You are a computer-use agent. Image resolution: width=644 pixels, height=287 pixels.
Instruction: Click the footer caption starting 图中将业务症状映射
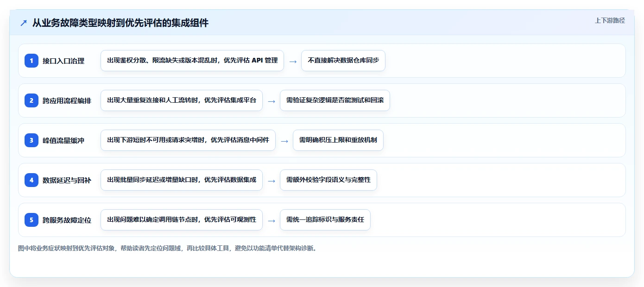[168, 248]
